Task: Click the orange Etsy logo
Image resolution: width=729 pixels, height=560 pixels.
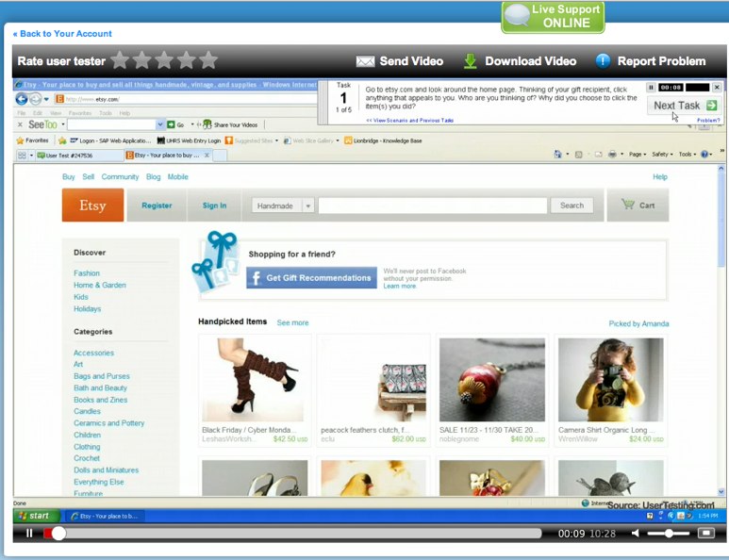Action: (x=93, y=205)
